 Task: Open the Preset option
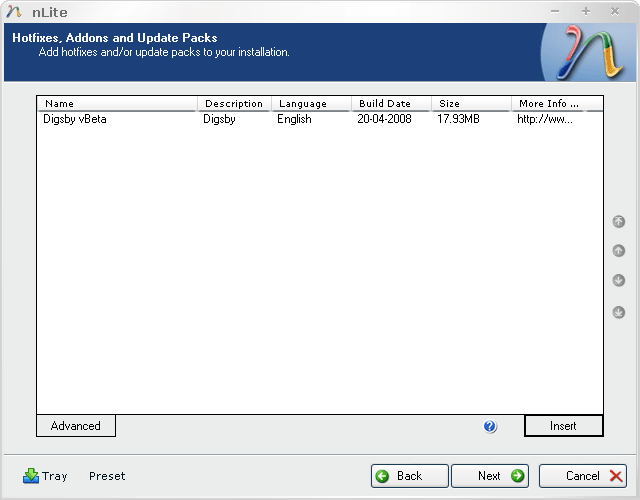coord(107,476)
